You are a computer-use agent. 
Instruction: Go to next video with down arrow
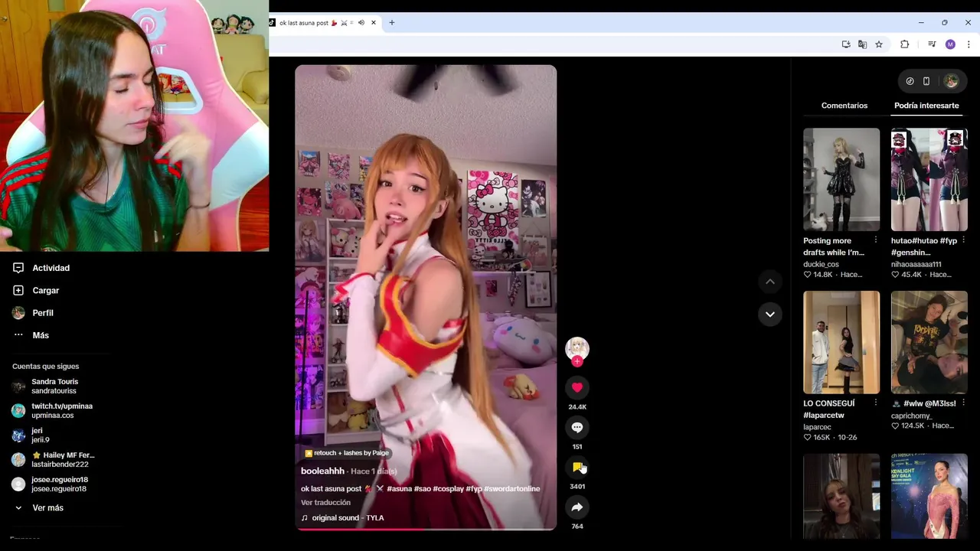(x=770, y=314)
